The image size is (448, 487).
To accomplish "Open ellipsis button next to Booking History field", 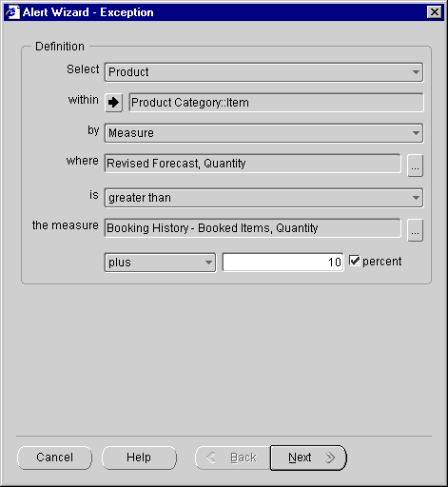I will [x=415, y=230].
